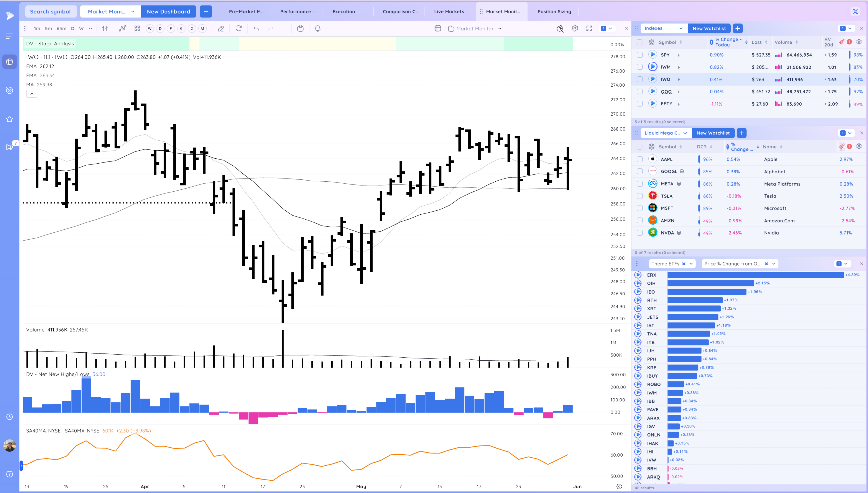Select the 65m timeframe
The width and height of the screenshot is (868, 493).
(x=61, y=28)
